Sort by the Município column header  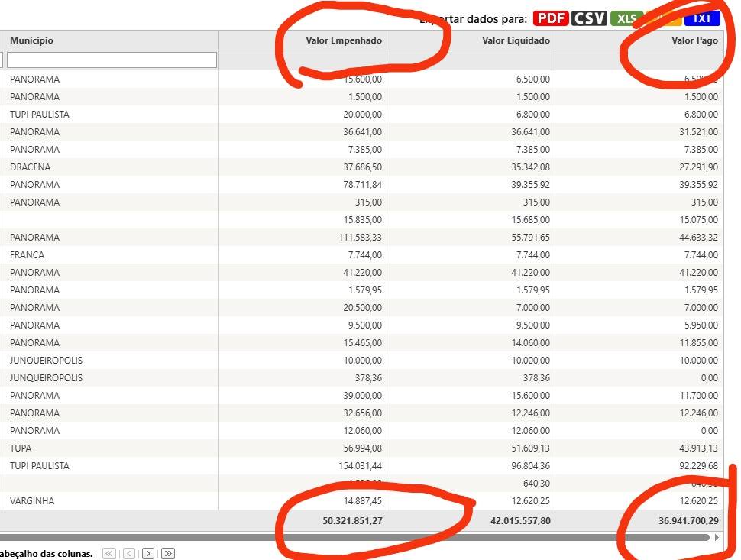coord(31,40)
